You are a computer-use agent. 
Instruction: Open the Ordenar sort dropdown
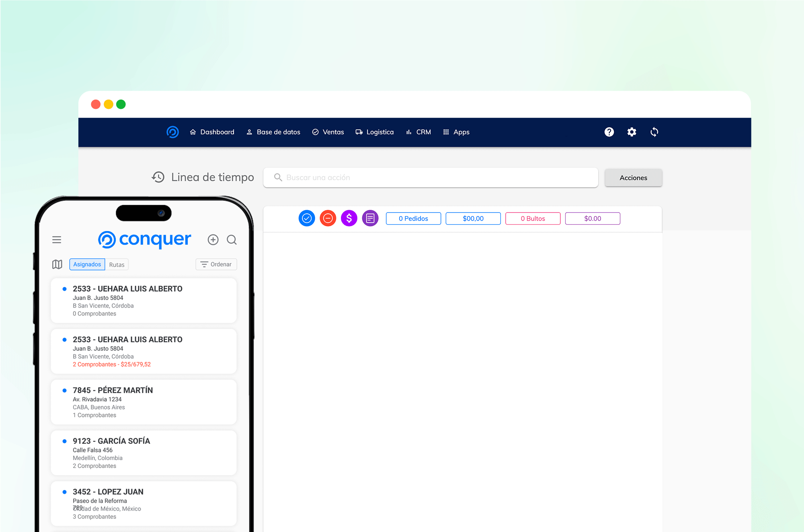click(x=216, y=264)
